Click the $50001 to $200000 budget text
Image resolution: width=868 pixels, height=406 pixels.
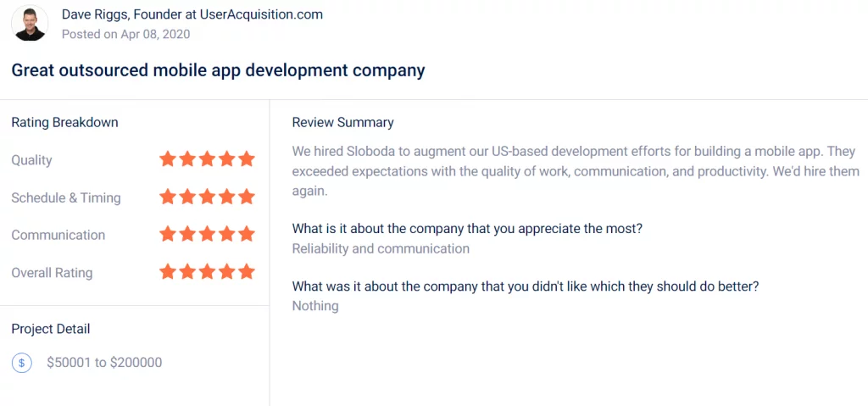(x=104, y=363)
